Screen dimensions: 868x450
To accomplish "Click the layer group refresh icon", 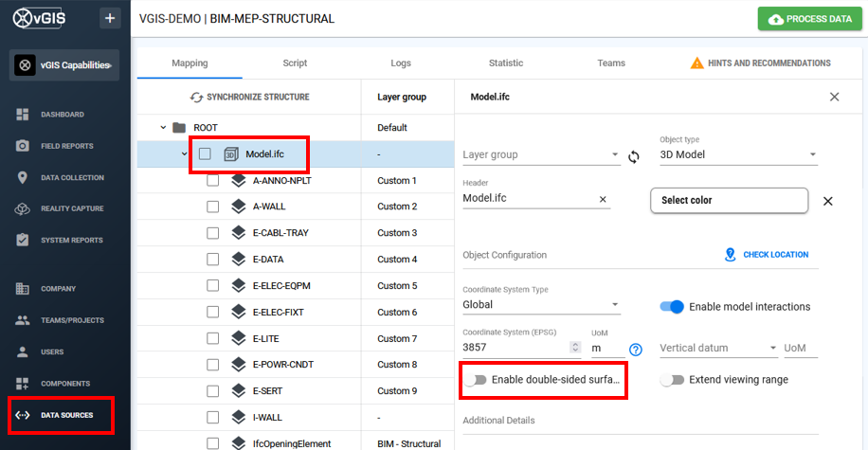I will [x=634, y=157].
